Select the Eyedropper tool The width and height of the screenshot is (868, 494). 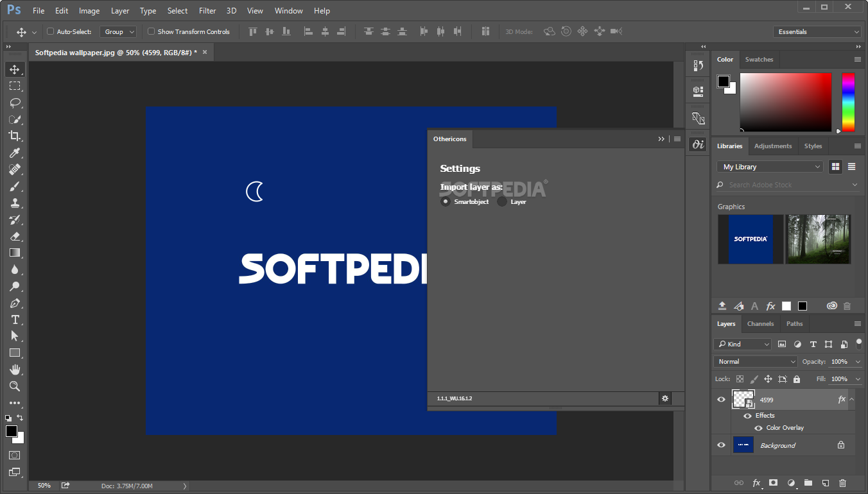point(14,153)
